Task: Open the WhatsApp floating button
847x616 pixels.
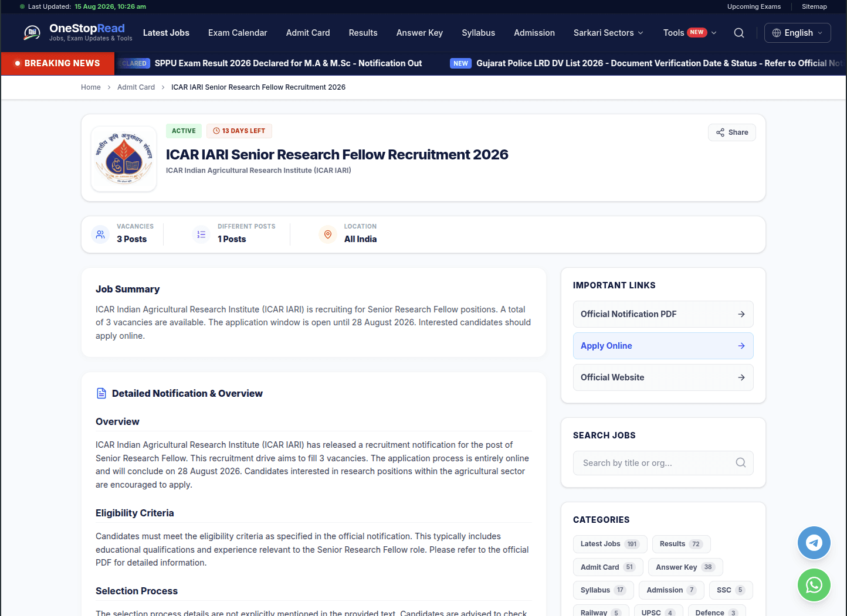Action: coord(814,585)
